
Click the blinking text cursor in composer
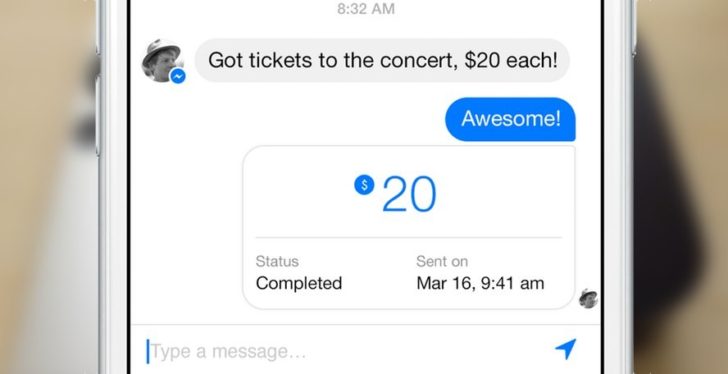[148, 351]
